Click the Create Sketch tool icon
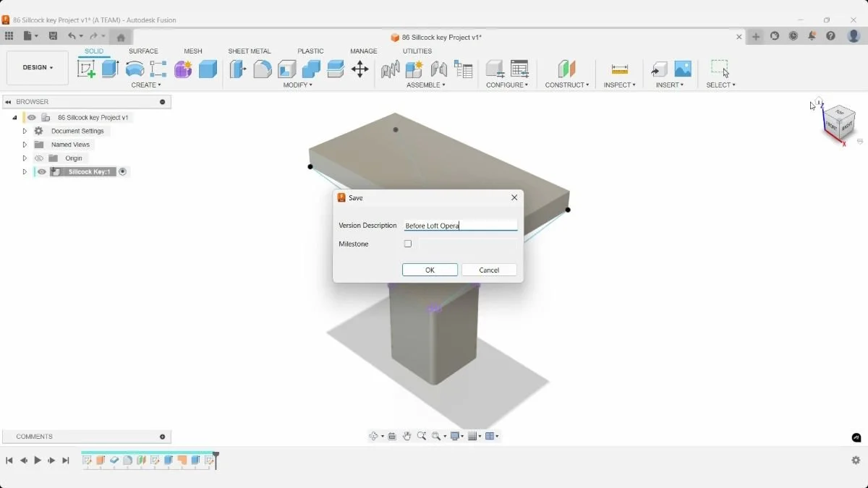The image size is (868, 488). point(86,69)
